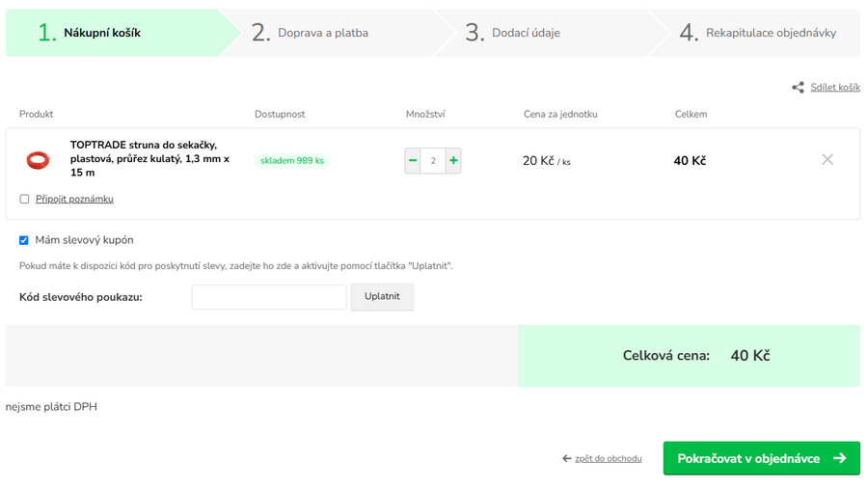Click the Sdílet košík link
This screenshot has width=868, height=489.
pyautogui.click(x=834, y=88)
